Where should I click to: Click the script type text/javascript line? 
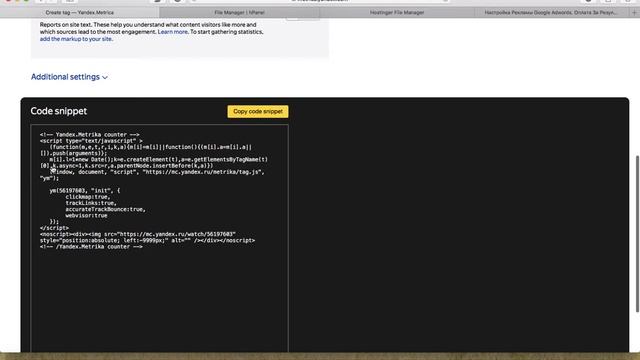(x=91, y=141)
